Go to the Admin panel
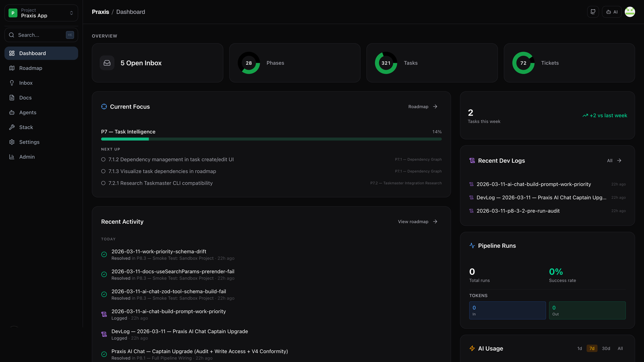Viewport: 644px width, 362px height. [27, 156]
